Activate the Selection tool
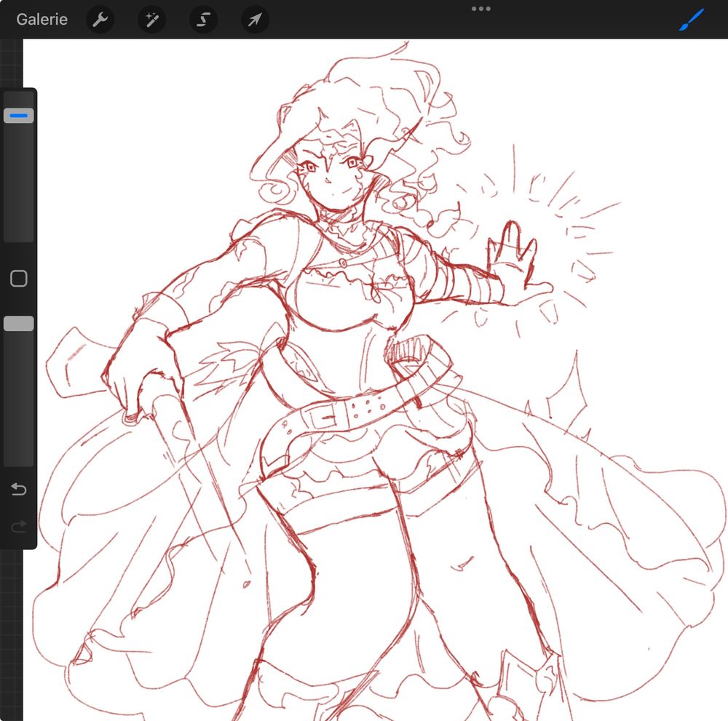728x721 pixels. (x=203, y=20)
